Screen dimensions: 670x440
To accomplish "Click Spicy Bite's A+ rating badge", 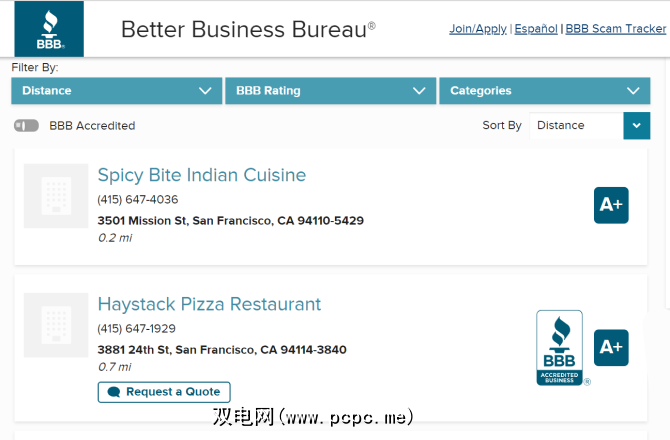I will pyautogui.click(x=611, y=205).
